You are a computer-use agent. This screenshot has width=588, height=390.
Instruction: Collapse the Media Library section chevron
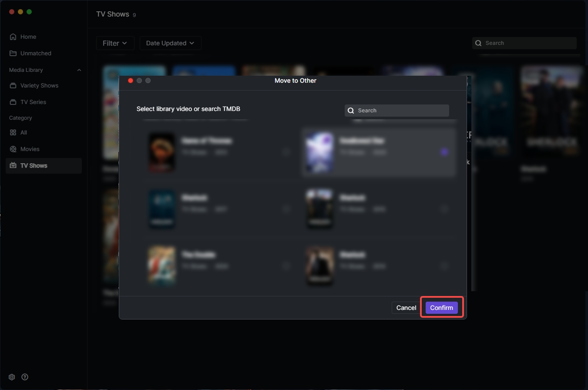[79, 70]
